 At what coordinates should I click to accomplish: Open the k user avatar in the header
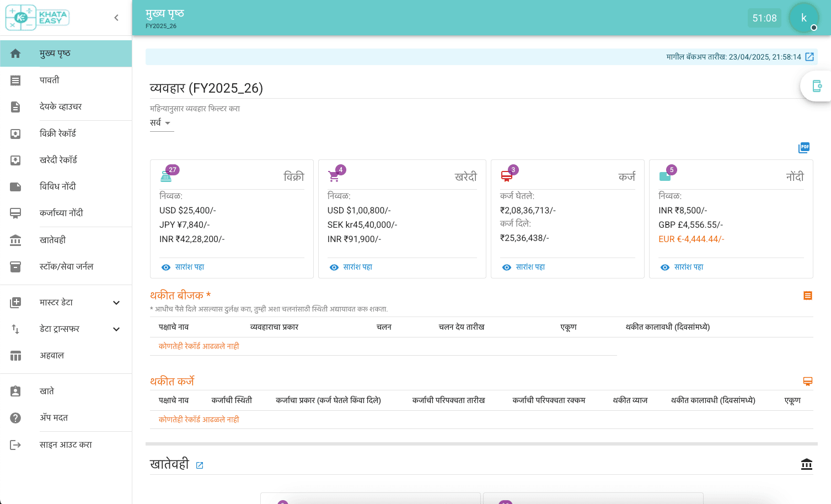(803, 18)
